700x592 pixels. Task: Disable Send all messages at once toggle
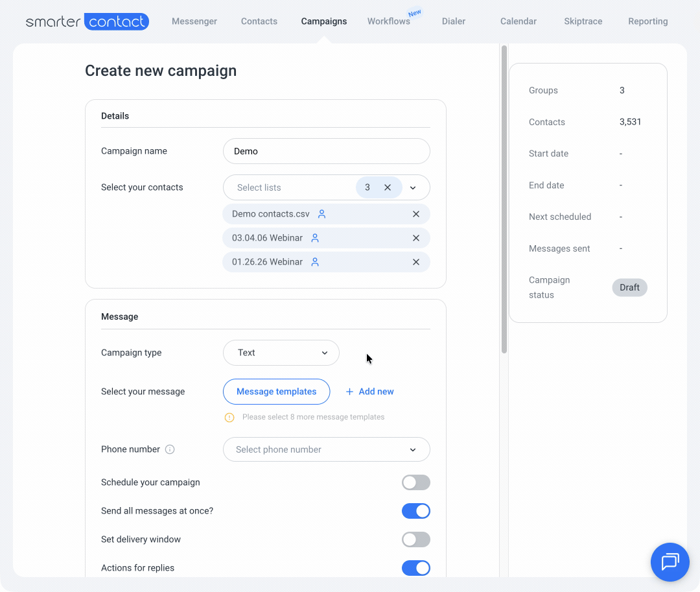[x=415, y=511]
